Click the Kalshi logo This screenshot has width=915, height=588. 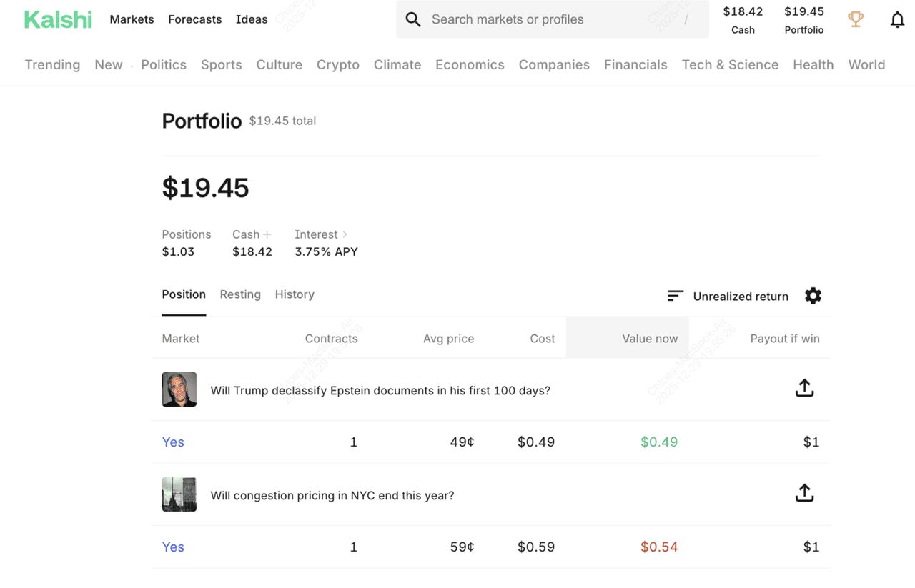tap(58, 19)
